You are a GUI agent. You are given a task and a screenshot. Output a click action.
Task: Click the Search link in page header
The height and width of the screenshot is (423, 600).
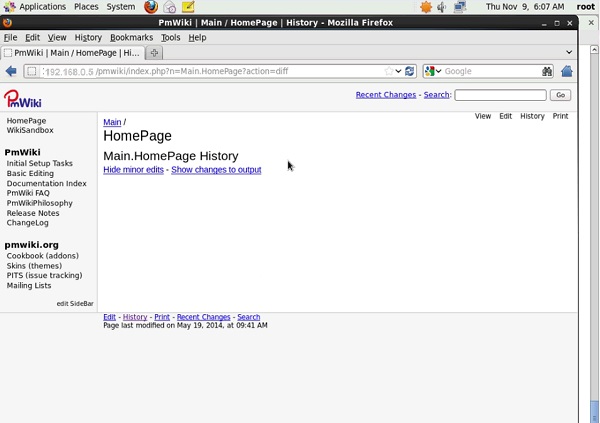tap(436, 95)
